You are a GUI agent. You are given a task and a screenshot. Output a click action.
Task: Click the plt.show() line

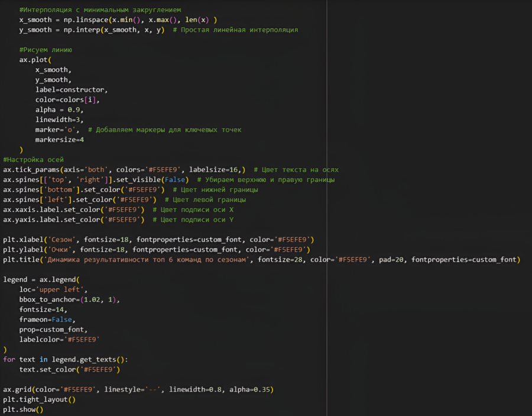point(23,409)
